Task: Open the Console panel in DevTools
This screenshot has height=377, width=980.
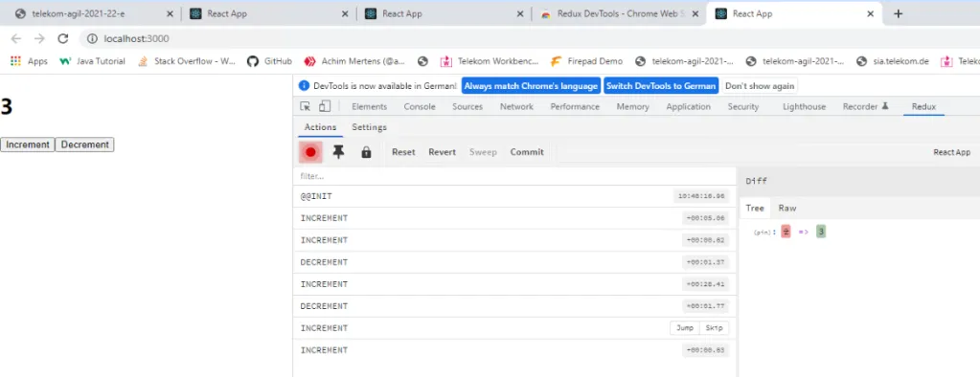Action: (x=420, y=107)
